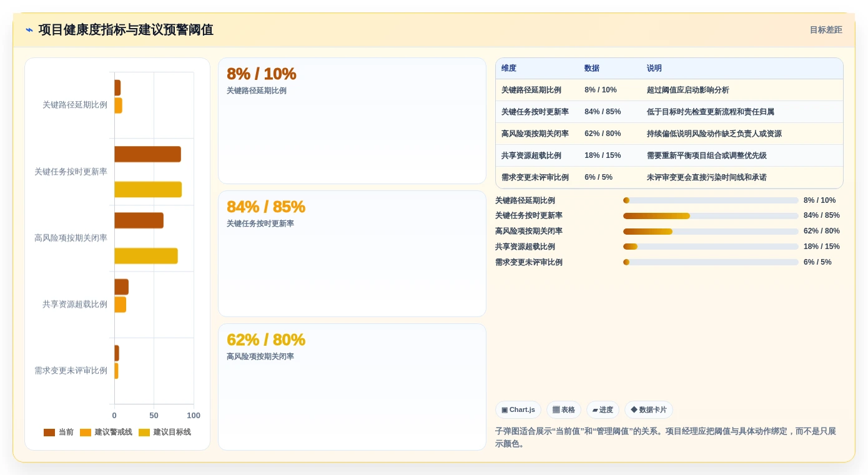
Task: Click the 表格 tag chip
Action: click(564, 410)
